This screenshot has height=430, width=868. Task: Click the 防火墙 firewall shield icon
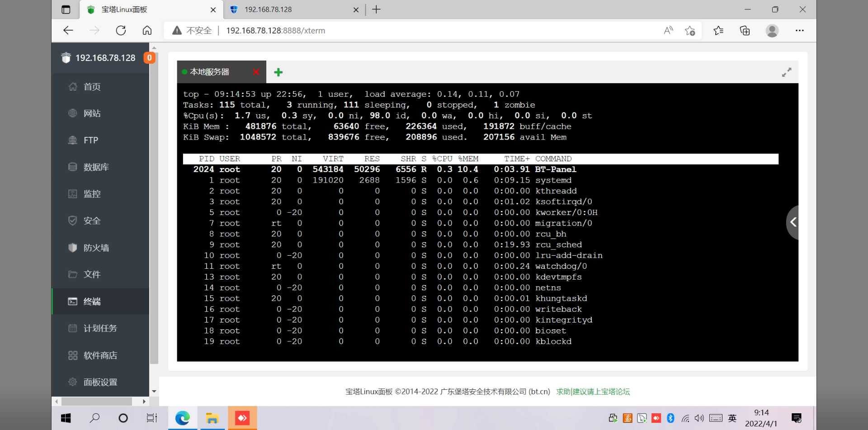coord(72,248)
